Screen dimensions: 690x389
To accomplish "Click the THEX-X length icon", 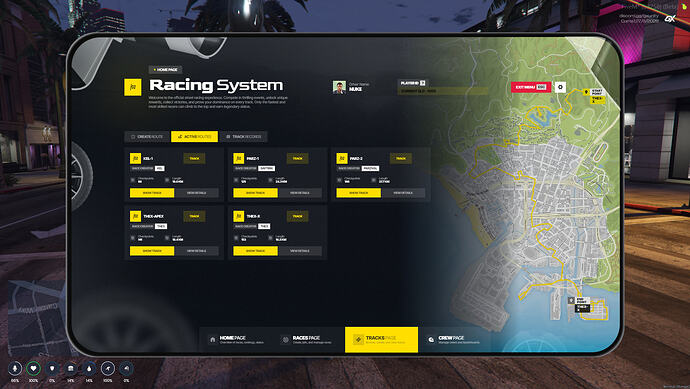I will click(x=270, y=238).
